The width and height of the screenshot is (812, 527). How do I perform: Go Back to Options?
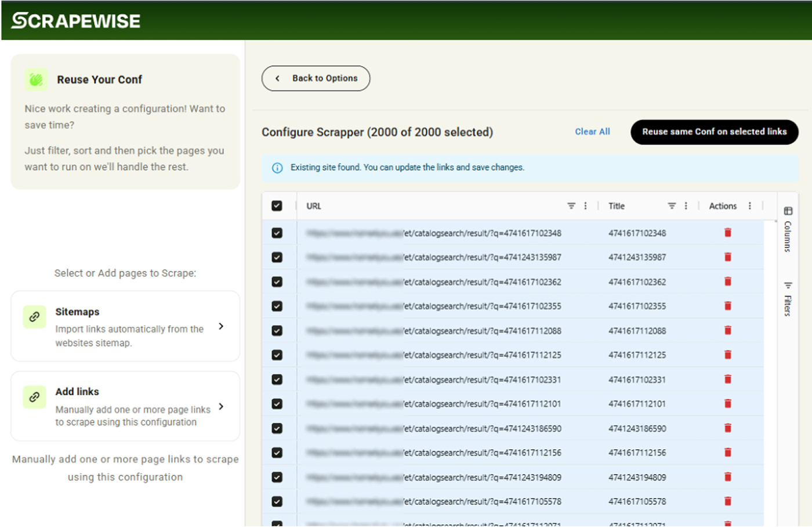(x=316, y=78)
